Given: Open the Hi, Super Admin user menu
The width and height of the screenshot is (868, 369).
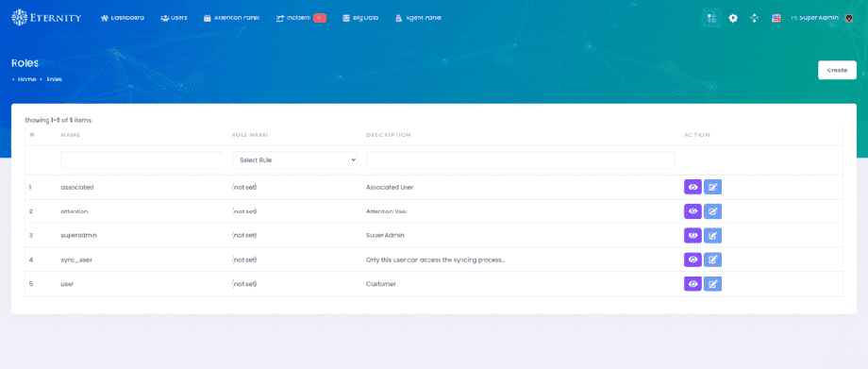Looking at the screenshot, I should (822, 18).
